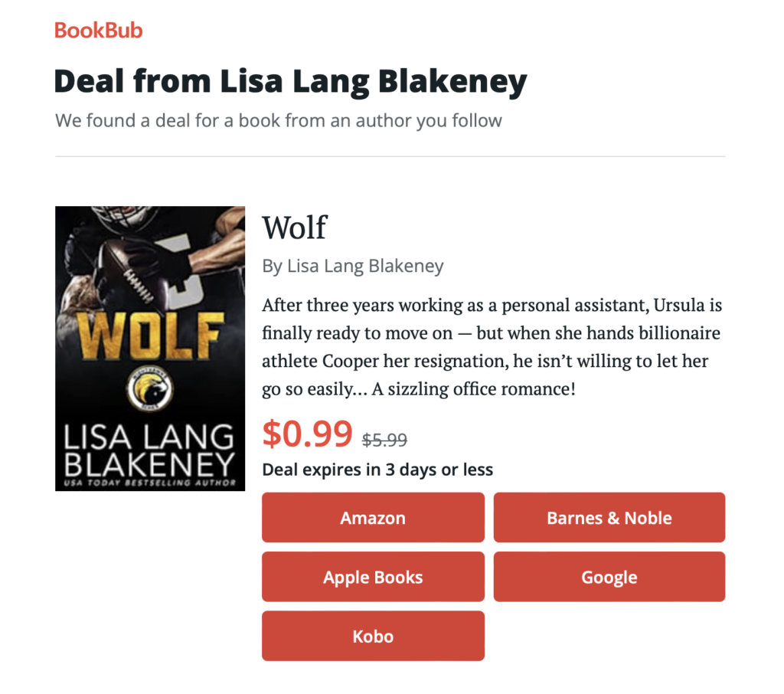This screenshot has height=694, width=784.
Task: Click the BookBub logo
Action: click(99, 31)
